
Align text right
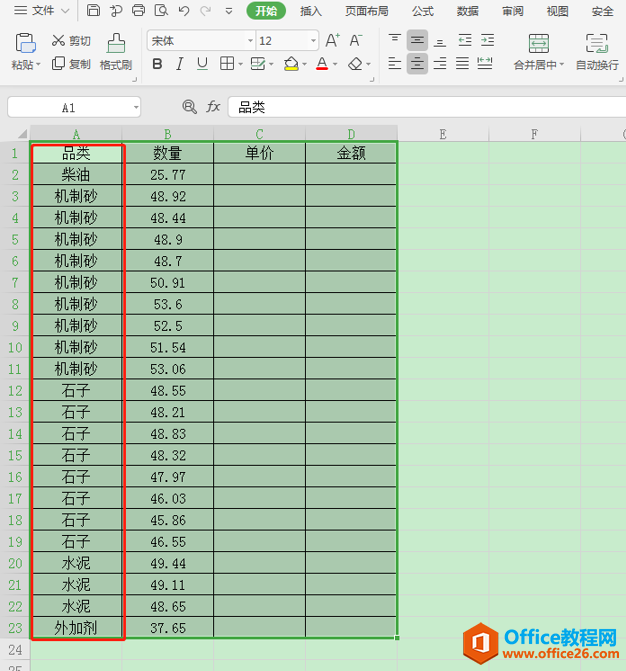point(439,64)
